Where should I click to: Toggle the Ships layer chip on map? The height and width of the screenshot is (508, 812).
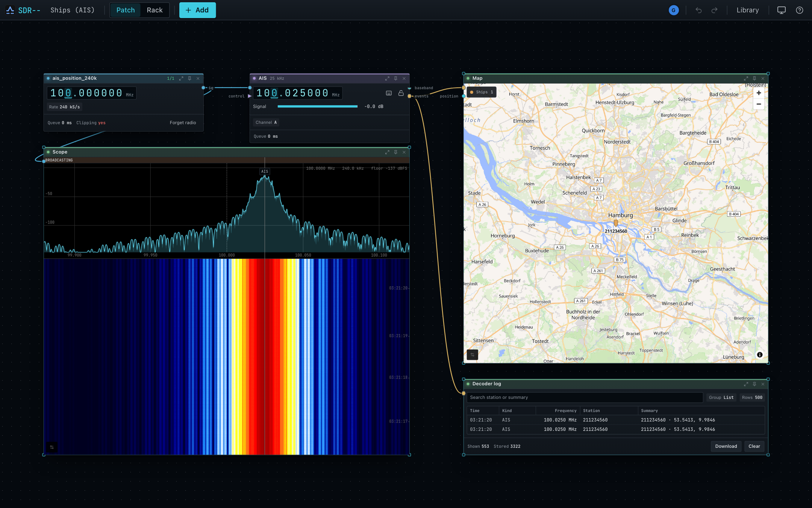(x=482, y=92)
